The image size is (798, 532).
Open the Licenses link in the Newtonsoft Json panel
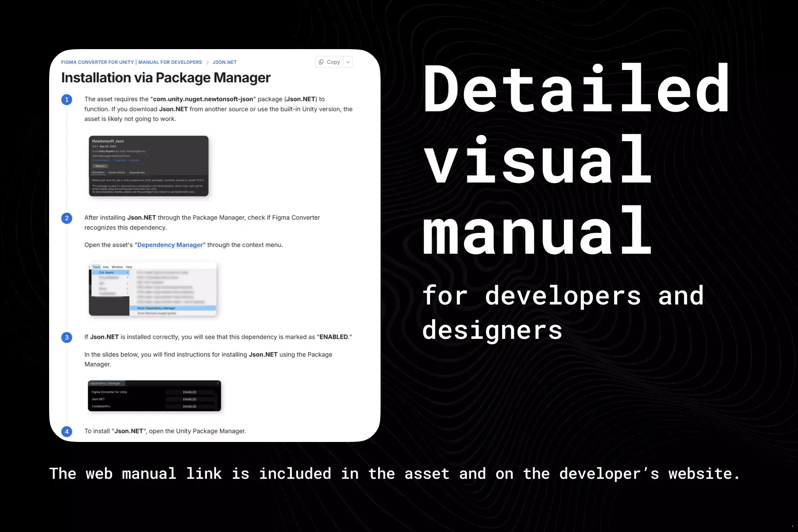134,160
